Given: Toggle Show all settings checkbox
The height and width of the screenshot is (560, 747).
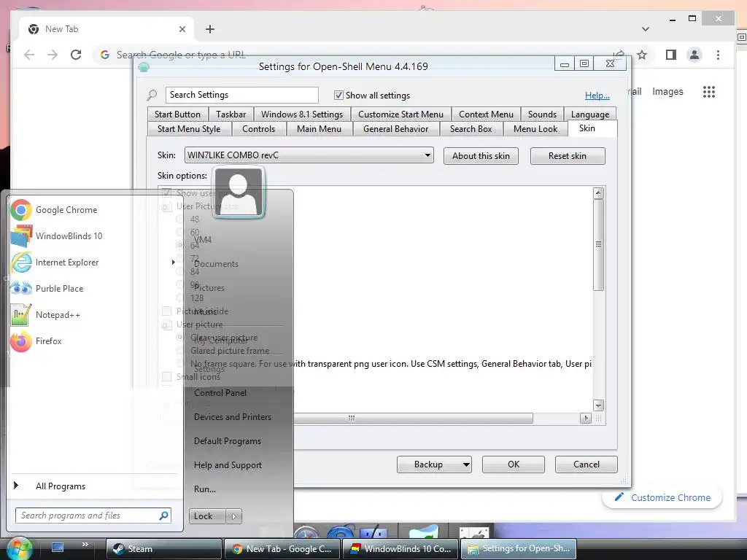Looking at the screenshot, I should tap(338, 96).
